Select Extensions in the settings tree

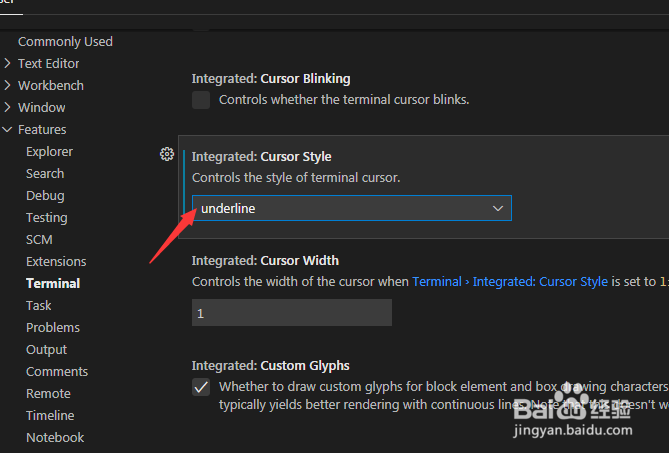pos(56,261)
